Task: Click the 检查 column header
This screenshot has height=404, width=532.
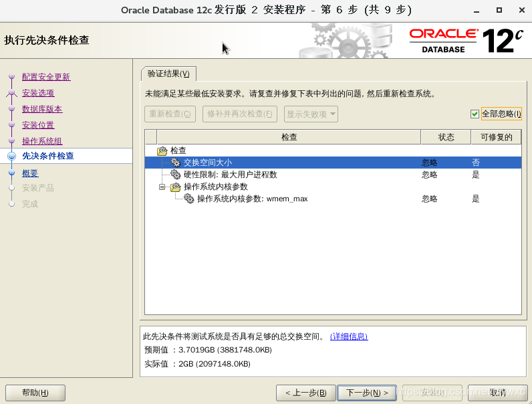Action: click(289, 137)
